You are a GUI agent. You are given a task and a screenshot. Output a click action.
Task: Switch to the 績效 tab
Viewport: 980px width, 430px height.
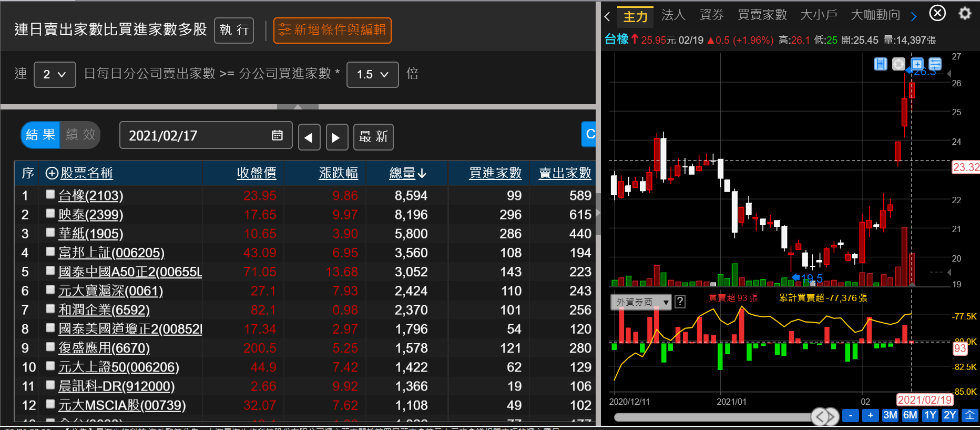pos(80,135)
